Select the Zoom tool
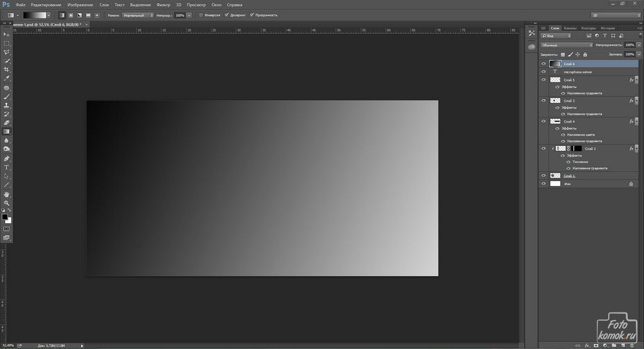The height and width of the screenshot is (349, 644). tap(6, 203)
